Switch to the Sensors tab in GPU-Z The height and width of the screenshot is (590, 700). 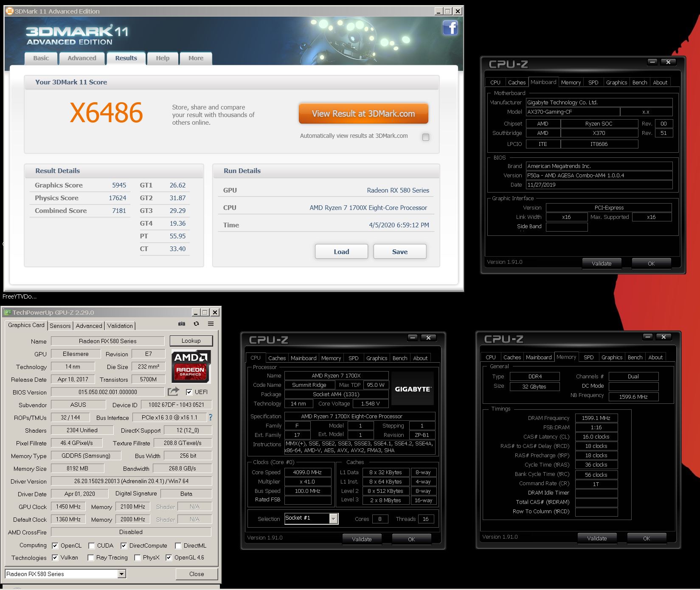point(60,326)
